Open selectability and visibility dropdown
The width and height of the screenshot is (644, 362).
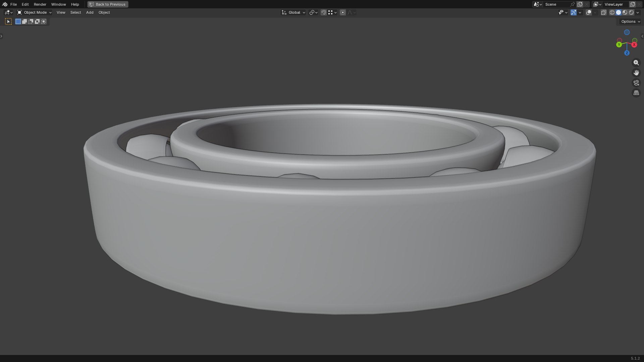click(563, 12)
